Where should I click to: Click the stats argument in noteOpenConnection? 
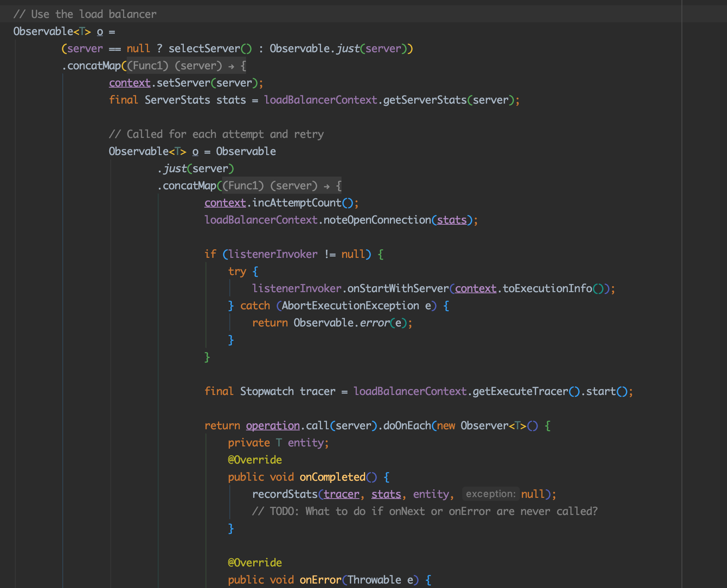[x=451, y=220]
